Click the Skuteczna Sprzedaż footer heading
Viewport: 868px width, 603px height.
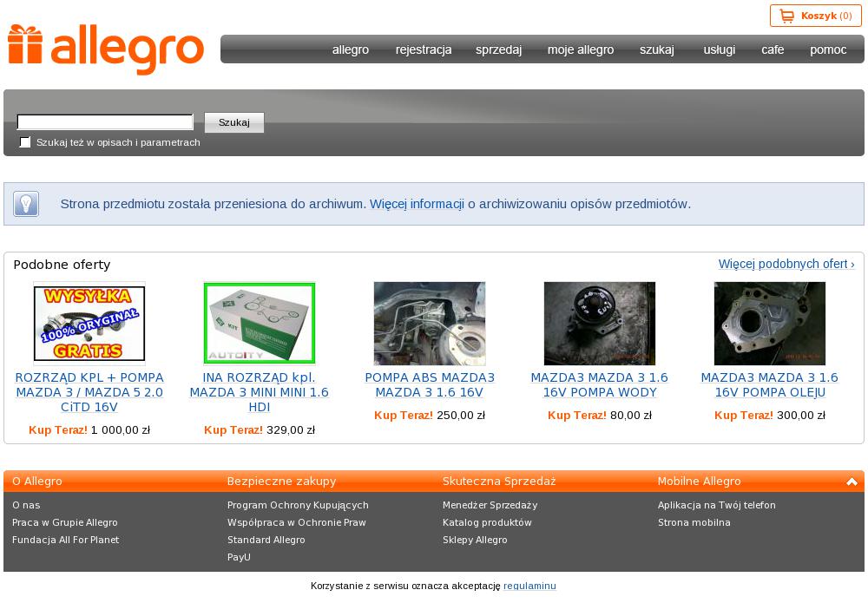(499, 482)
